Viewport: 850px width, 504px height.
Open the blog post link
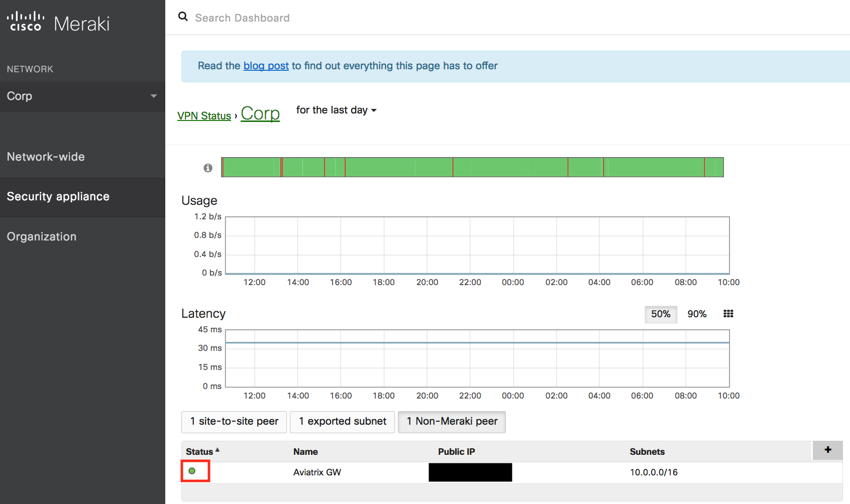tap(266, 66)
